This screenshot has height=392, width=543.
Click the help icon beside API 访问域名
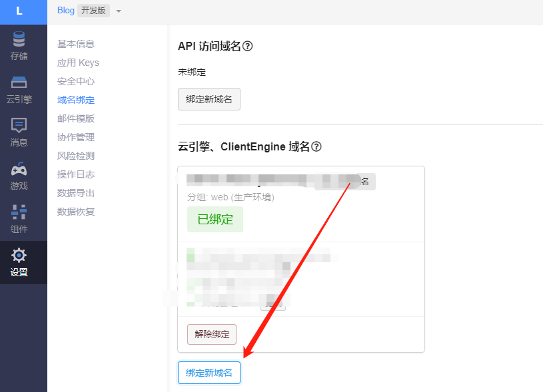pos(247,46)
